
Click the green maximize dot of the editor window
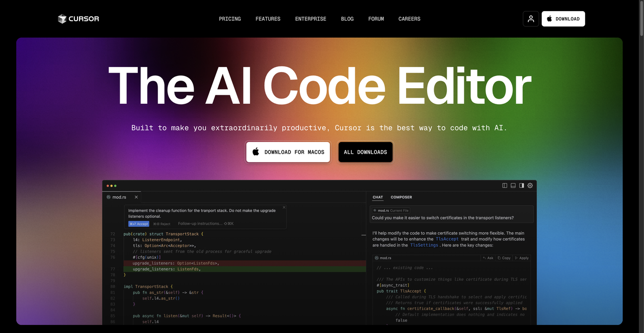tap(115, 186)
